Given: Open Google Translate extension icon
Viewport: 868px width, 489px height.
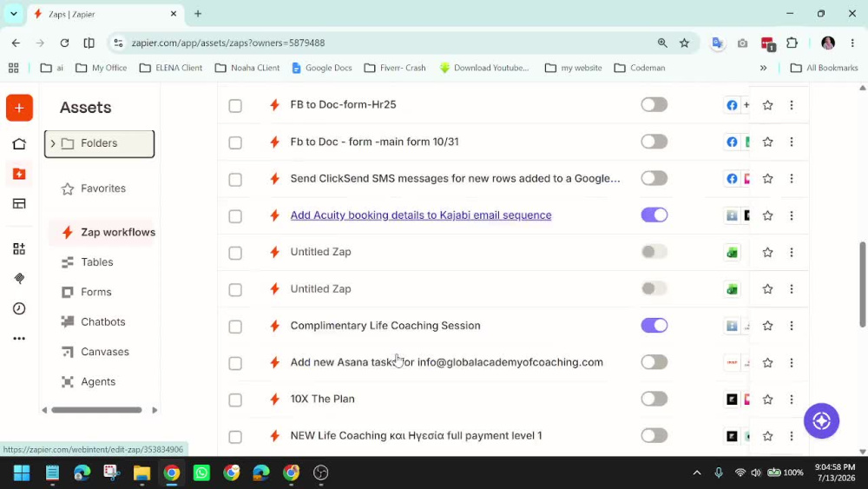Looking at the screenshot, I should [x=718, y=43].
